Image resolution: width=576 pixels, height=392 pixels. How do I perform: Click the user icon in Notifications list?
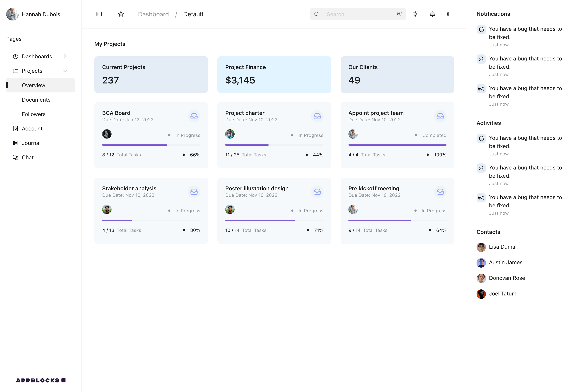[x=481, y=59]
